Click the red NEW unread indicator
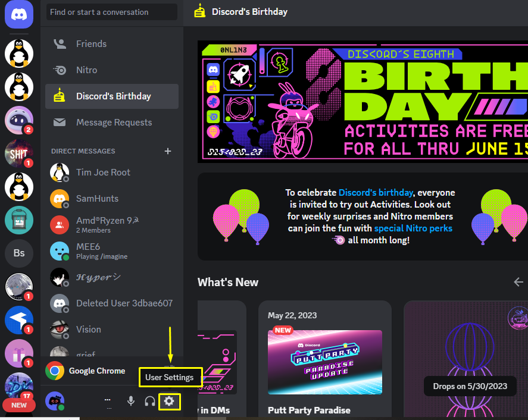 pos(19,405)
